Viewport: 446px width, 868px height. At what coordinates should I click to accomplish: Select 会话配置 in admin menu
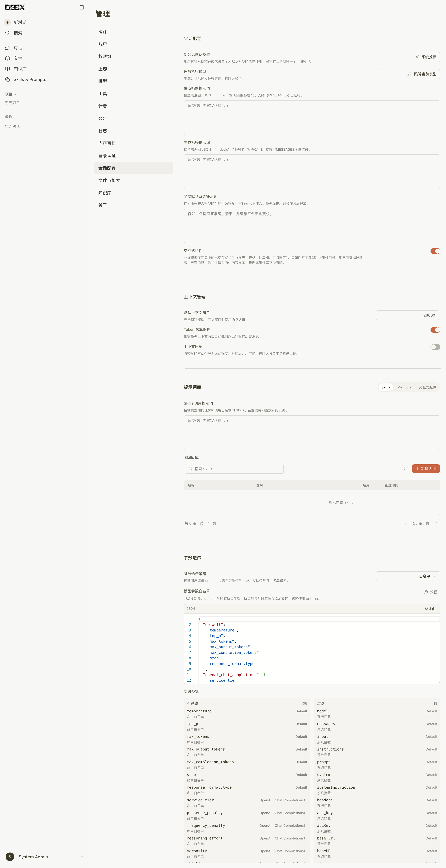coord(134,168)
